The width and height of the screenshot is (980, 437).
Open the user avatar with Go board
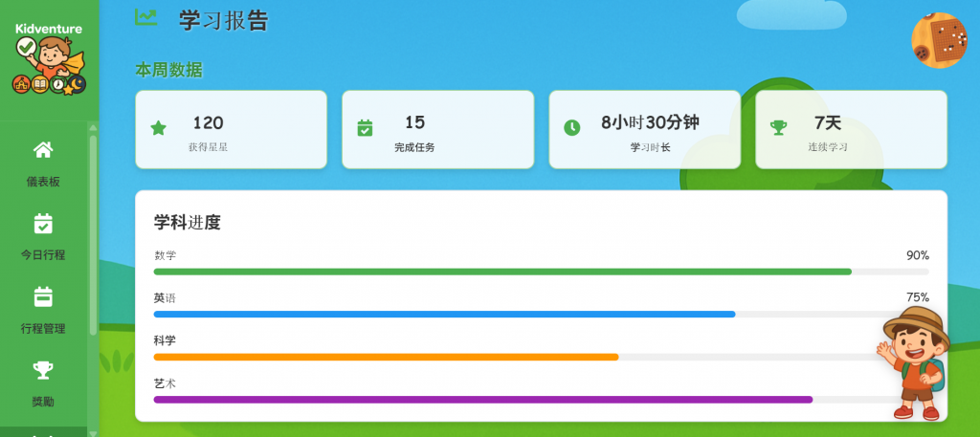[939, 40]
